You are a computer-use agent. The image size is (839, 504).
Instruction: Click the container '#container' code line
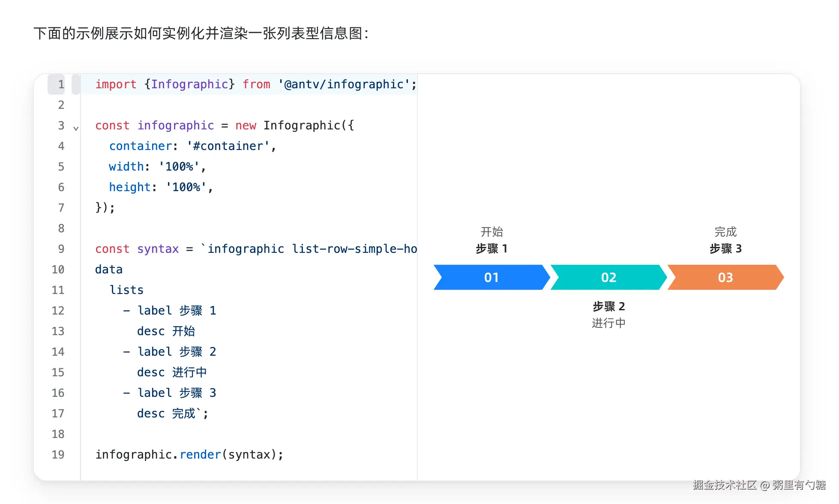coord(192,146)
